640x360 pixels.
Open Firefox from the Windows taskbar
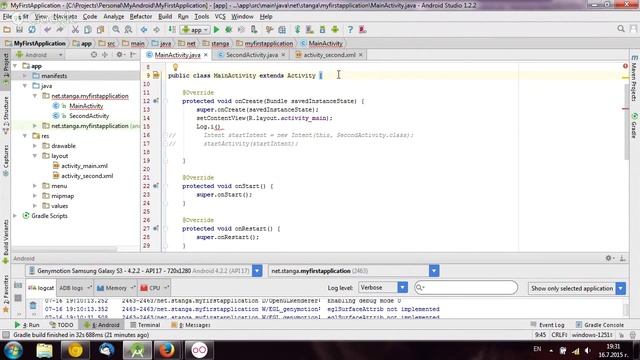pyautogui.click(x=167, y=350)
